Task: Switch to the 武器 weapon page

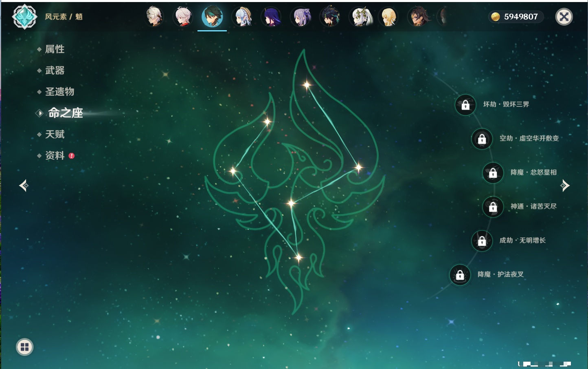Action: coord(55,71)
